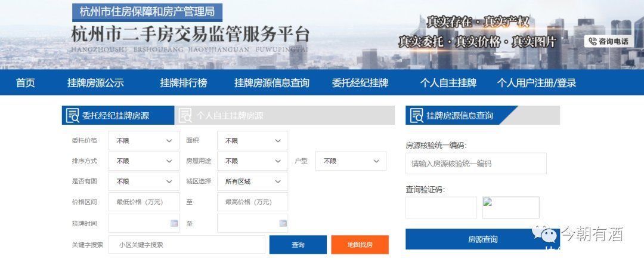Open the 是否有图 dropdown
Image resolution: width=644 pixels, height=262 pixels.
[x=144, y=181]
